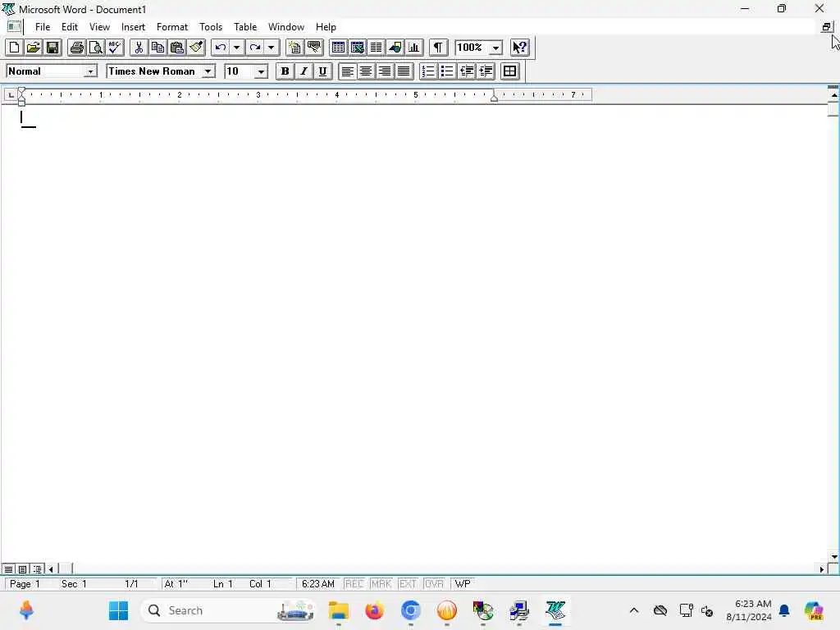
Task: Open the Edit menu
Action: 70,27
